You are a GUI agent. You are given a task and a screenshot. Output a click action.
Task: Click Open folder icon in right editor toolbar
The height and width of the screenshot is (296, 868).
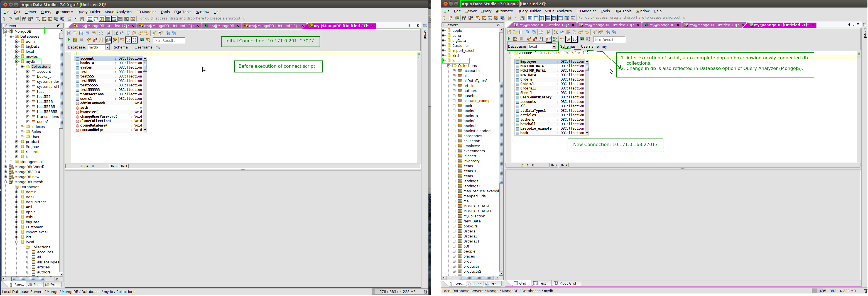[x=515, y=32]
